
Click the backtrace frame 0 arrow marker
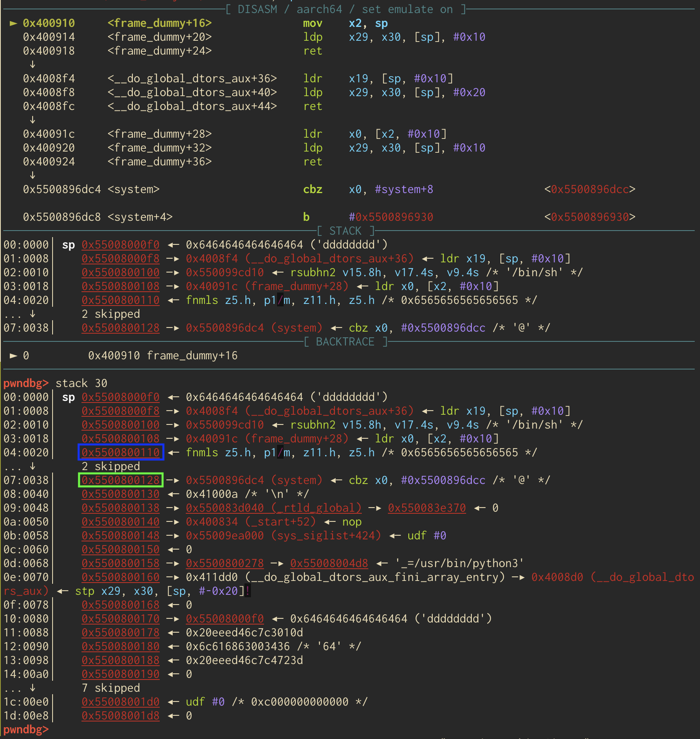point(13,356)
